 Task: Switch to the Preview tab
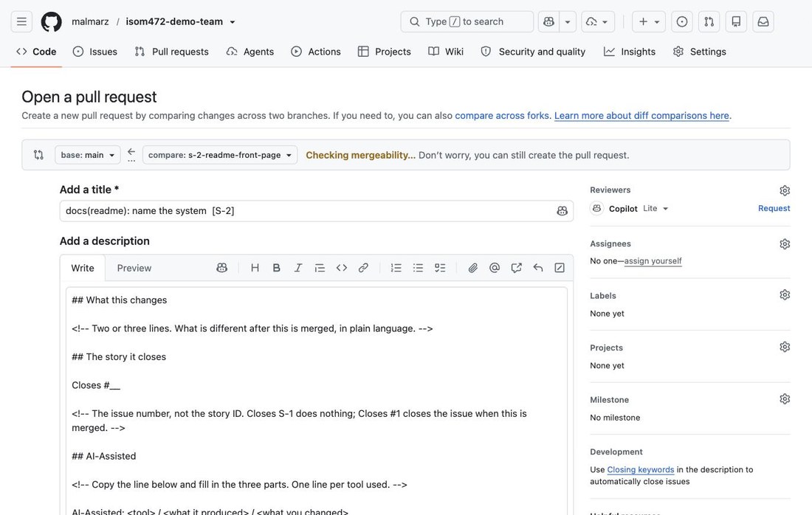point(134,268)
